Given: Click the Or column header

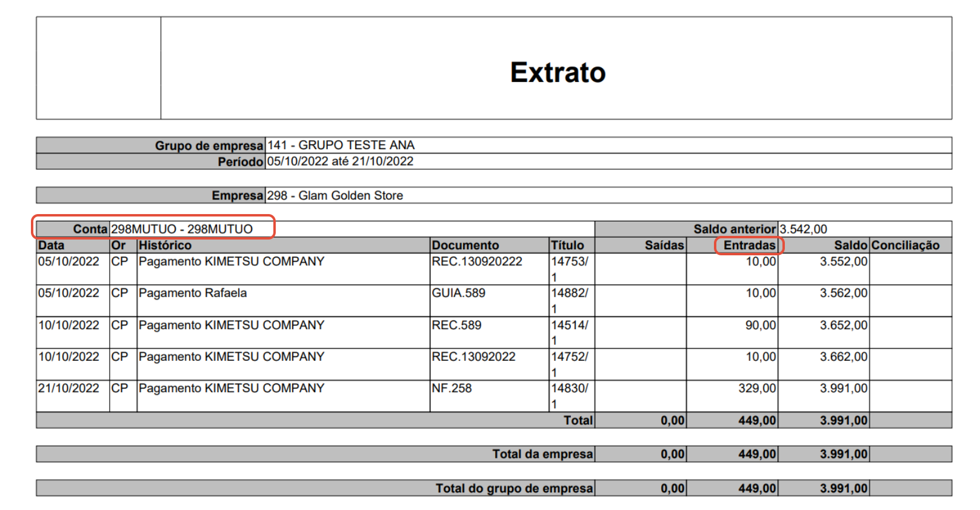Looking at the screenshot, I should click(x=118, y=245).
